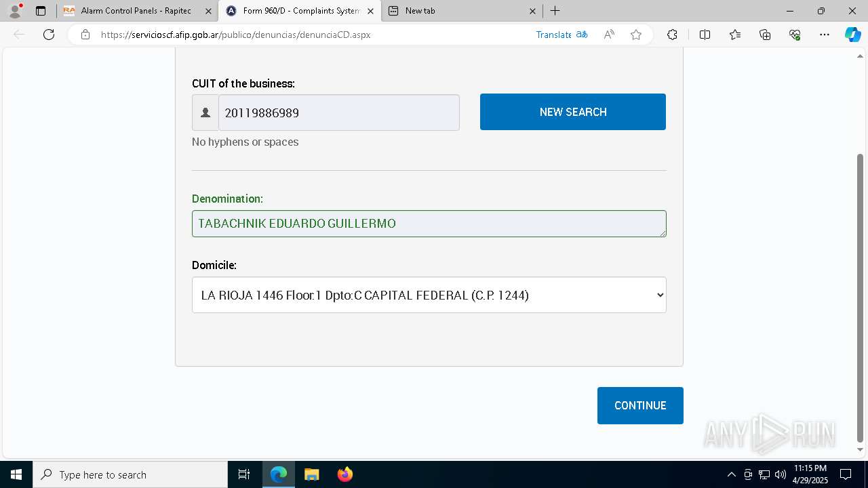Open Microsoft Edge from the taskbar

point(279,474)
